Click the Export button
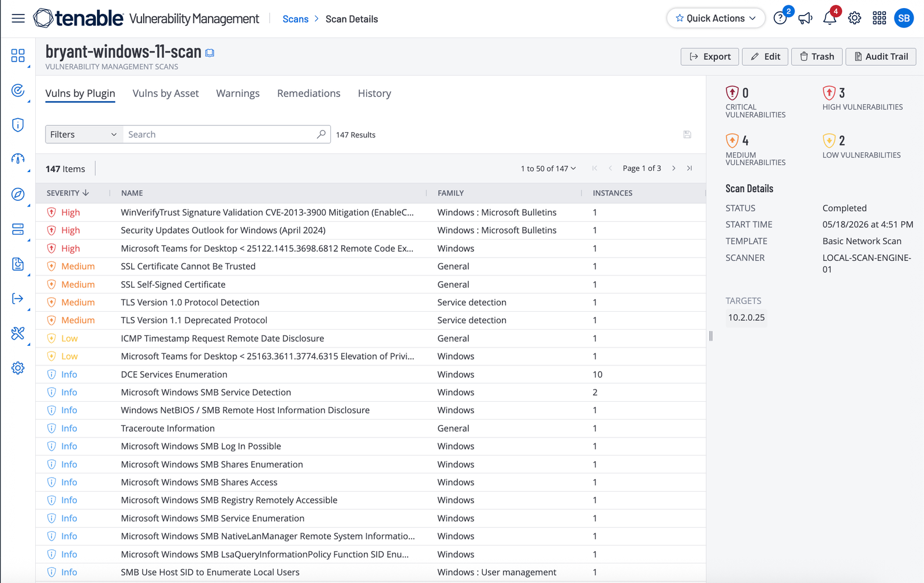The image size is (924, 583). coord(710,57)
